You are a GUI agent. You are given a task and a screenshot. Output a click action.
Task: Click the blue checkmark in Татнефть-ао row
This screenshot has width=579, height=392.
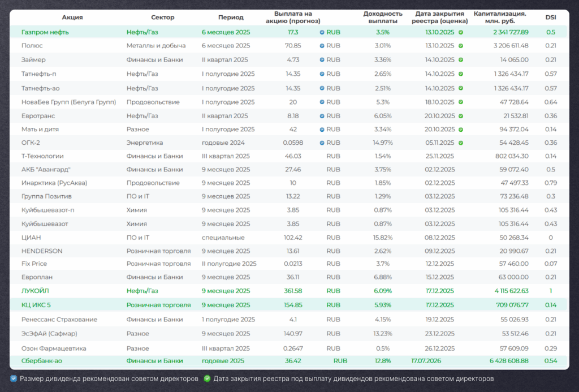(322, 88)
